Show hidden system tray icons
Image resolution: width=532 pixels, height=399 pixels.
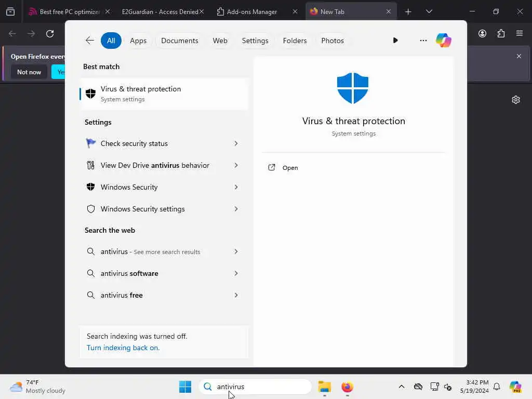[402, 387]
